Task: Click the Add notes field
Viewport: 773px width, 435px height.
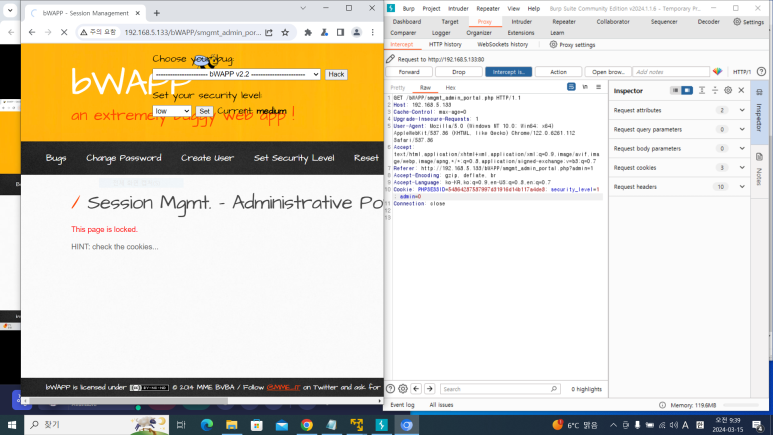Action: tap(671, 72)
